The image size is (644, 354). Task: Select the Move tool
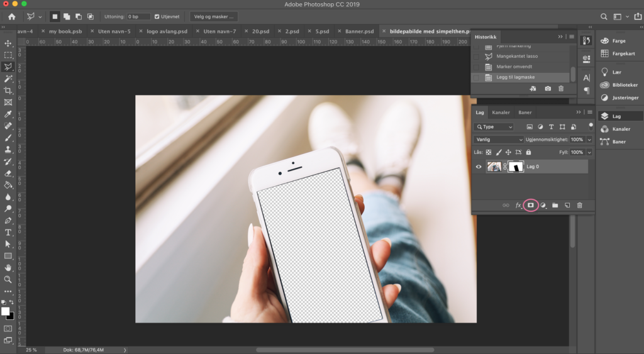pos(8,43)
